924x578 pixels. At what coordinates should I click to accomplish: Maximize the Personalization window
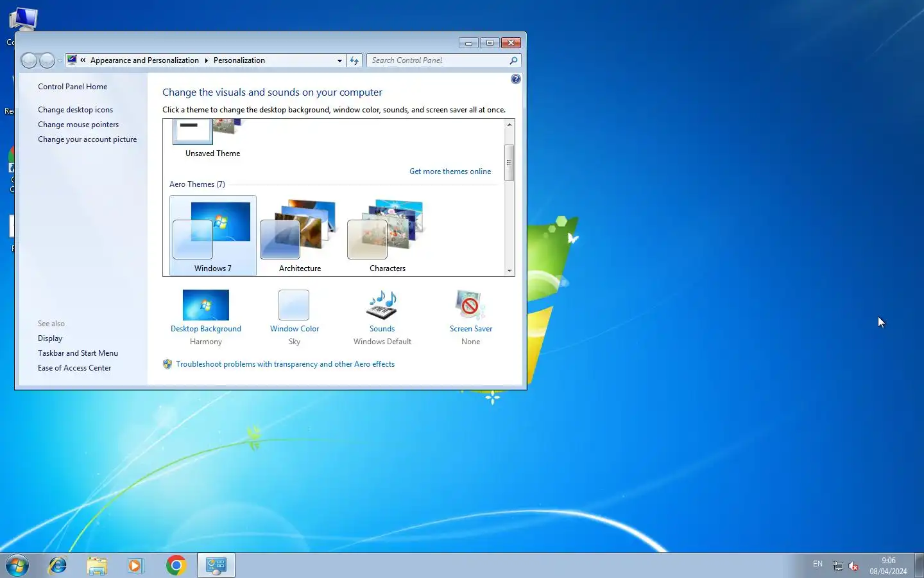[x=490, y=43]
